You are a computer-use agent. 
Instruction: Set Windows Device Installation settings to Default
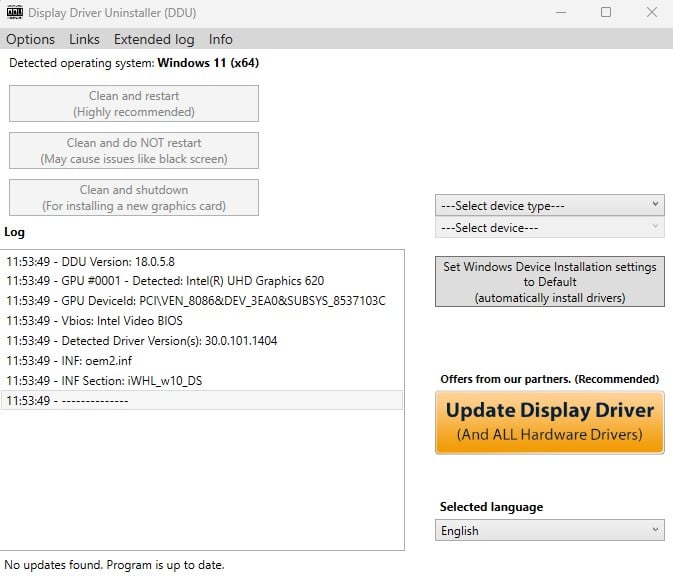[x=549, y=282]
